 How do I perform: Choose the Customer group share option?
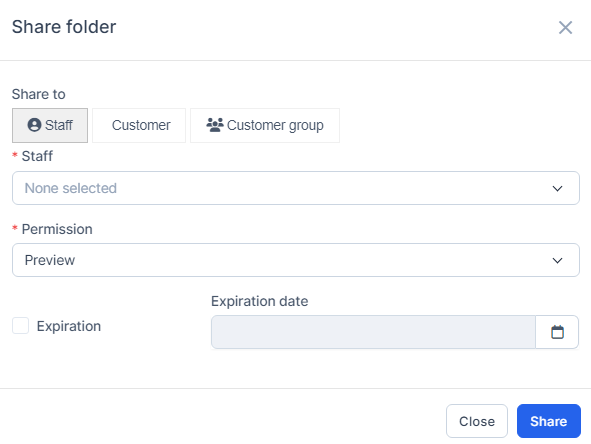265,126
